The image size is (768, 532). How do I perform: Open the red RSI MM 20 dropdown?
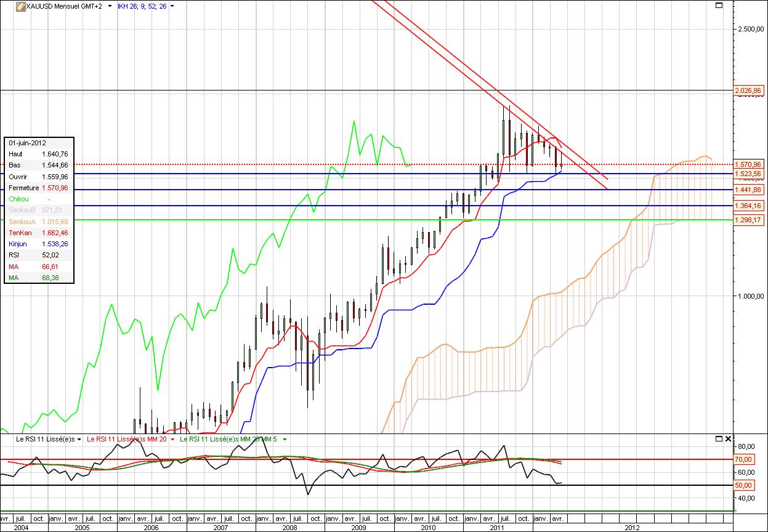pos(172,440)
